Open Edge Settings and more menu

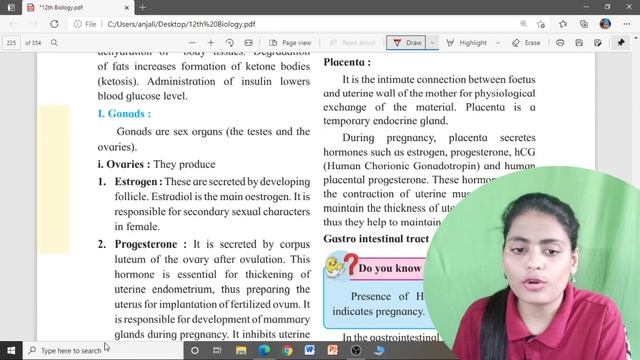(x=627, y=24)
